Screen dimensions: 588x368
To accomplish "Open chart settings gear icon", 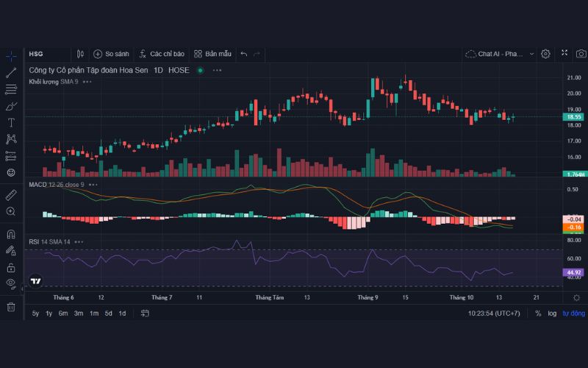I will [x=545, y=54].
